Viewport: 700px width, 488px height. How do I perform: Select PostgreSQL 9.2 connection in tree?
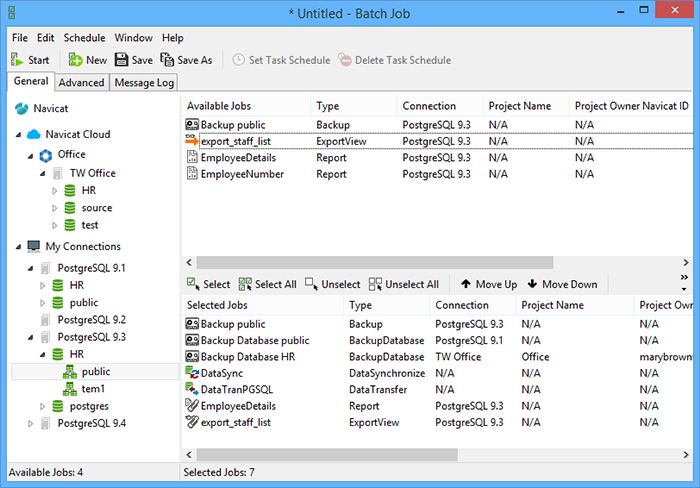pos(92,320)
